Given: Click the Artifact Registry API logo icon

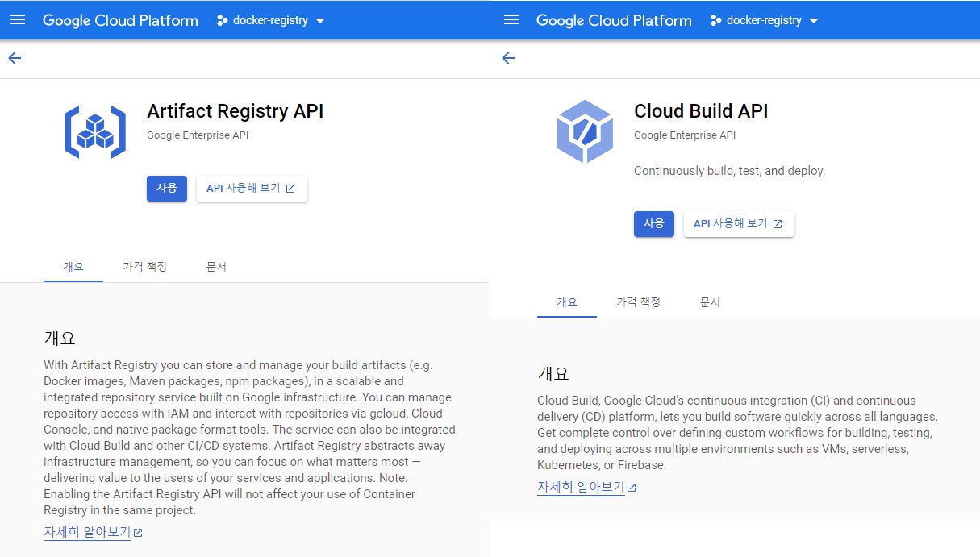Looking at the screenshot, I should click(x=95, y=131).
